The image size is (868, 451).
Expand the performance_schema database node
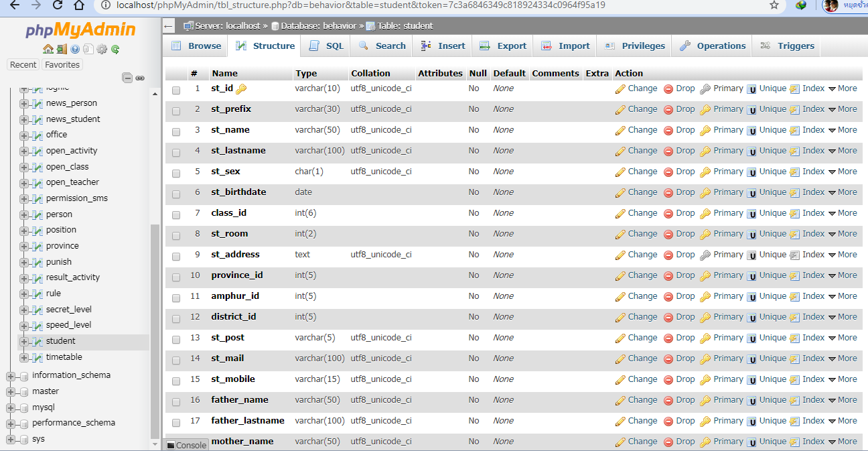11,424
